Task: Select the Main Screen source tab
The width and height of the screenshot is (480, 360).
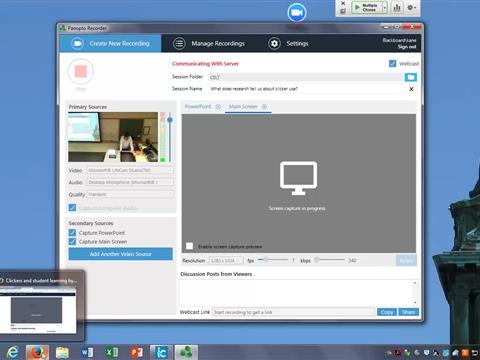Action: 248,107
